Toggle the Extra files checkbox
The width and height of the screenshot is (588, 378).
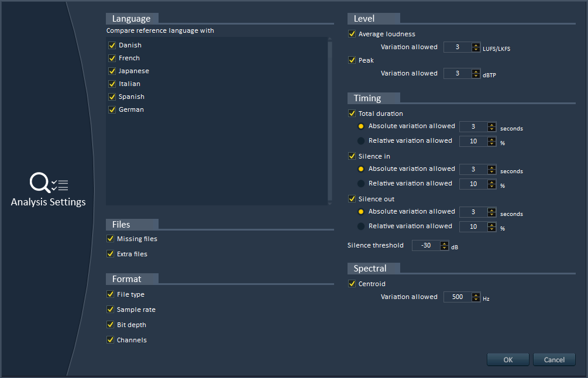tap(110, 254)
